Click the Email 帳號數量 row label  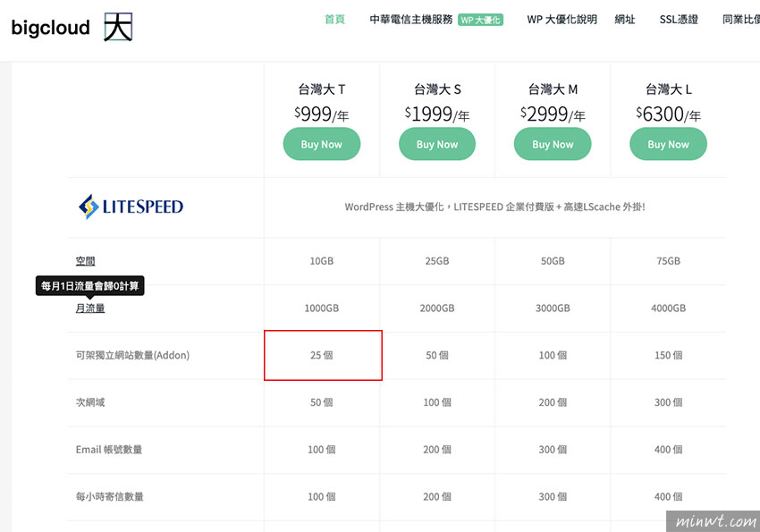pos(108,450)
